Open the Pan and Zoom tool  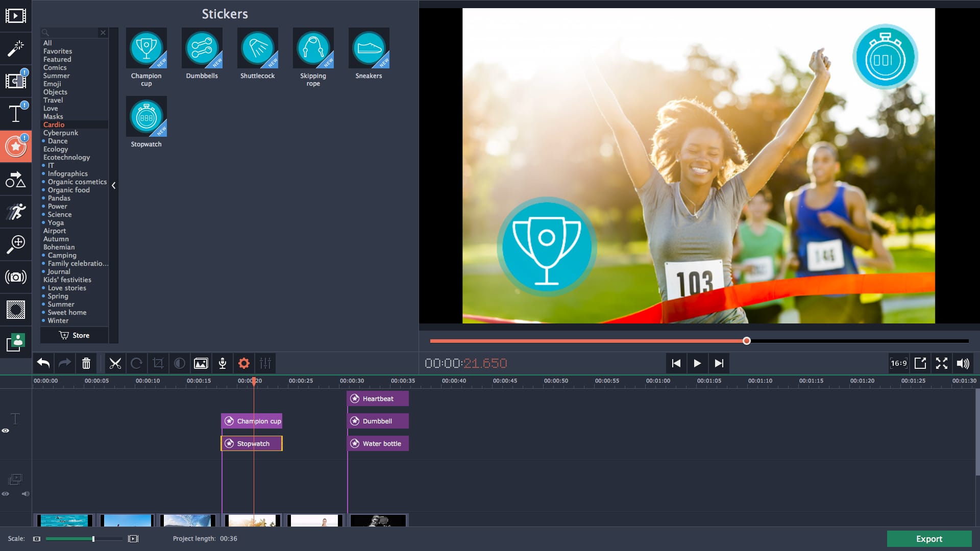(x=16, y=244)
